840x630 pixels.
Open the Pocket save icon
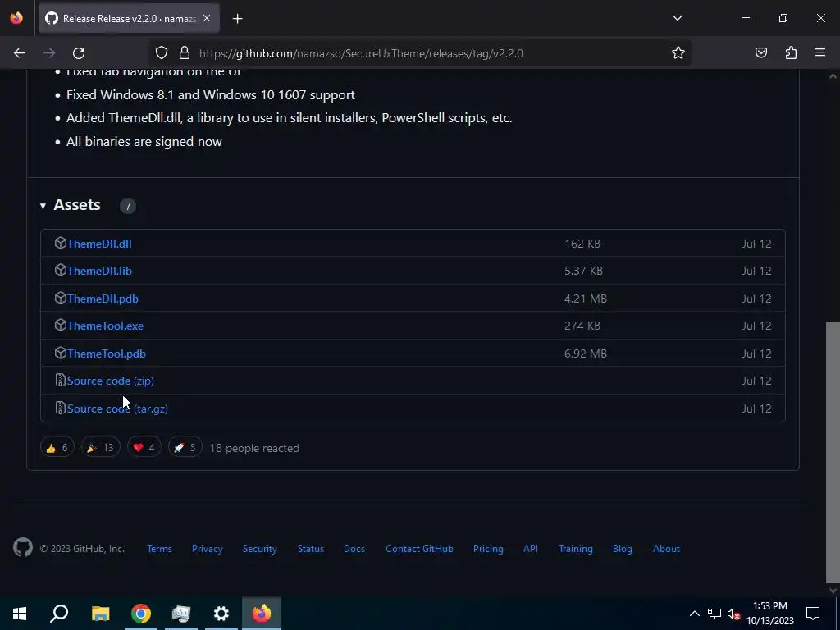[761, 53]
